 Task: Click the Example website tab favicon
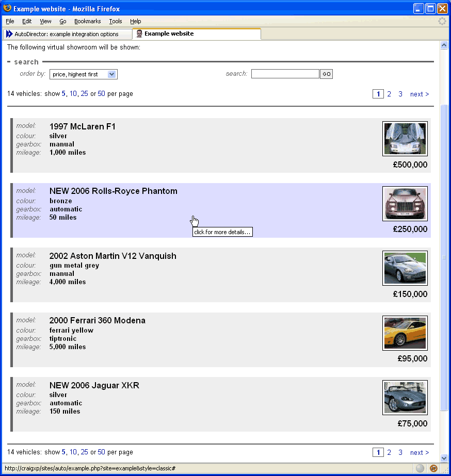point(139,34)
